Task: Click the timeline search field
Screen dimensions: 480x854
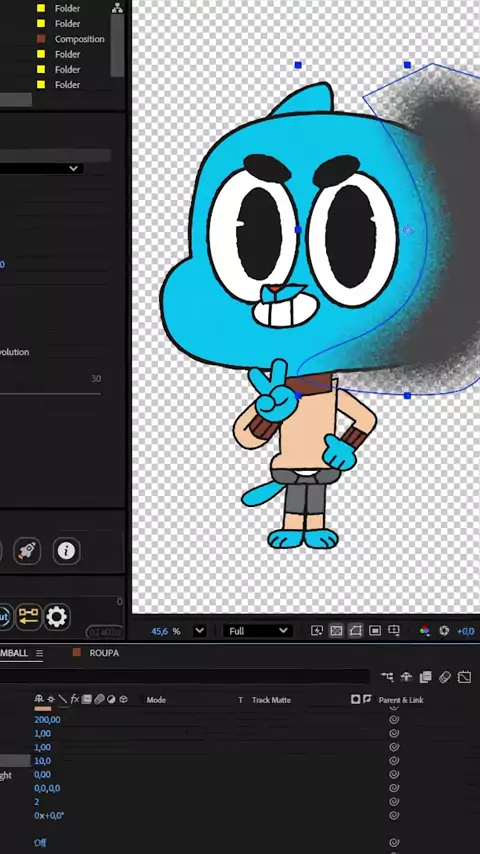Action: (185, 676)
